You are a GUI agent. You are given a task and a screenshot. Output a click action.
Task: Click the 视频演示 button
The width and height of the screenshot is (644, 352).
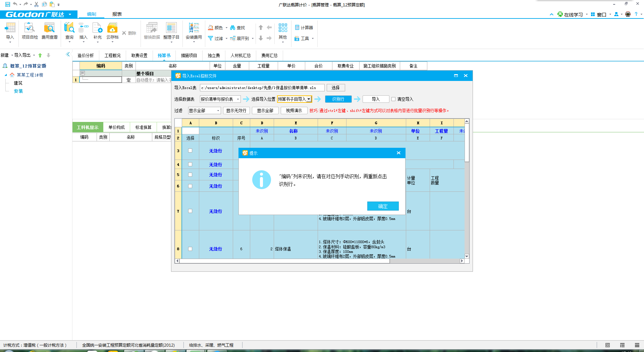pyautogui.click(x=294, y=111)
